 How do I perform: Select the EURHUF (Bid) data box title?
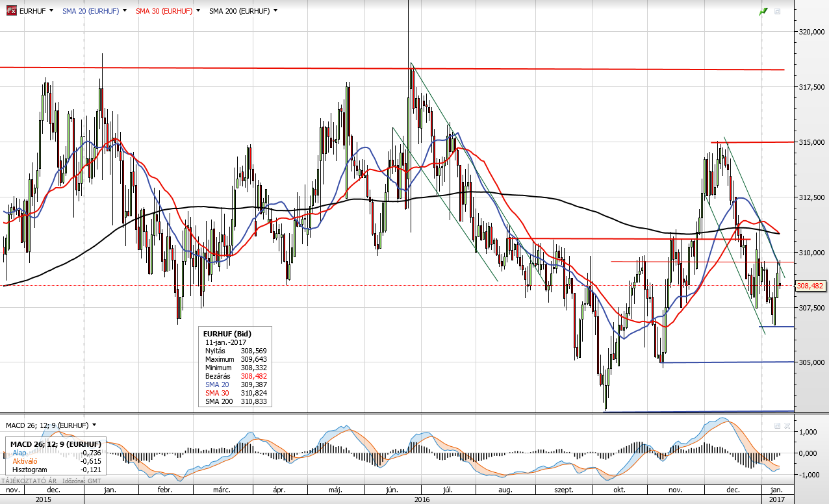(x=227, y=334)
